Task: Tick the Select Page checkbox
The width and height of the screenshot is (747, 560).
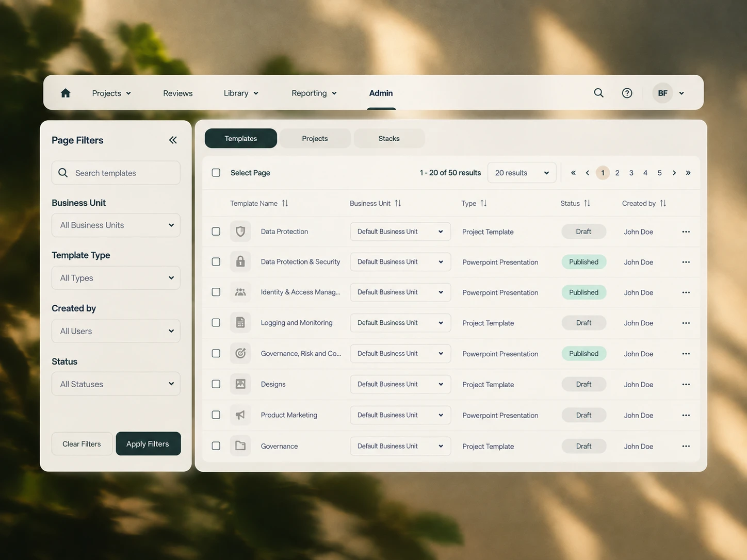Action: (216, 173)
